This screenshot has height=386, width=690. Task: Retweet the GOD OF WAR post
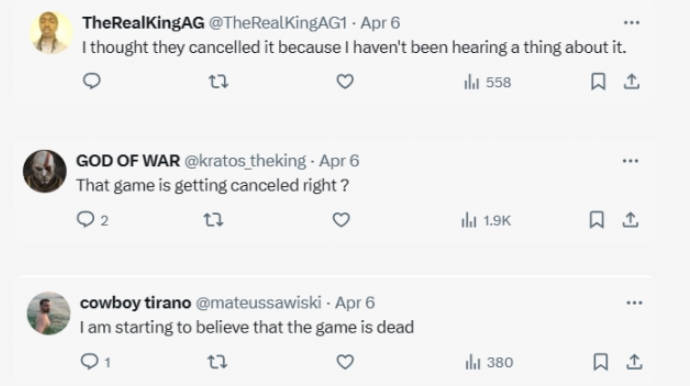coord(213,220)
